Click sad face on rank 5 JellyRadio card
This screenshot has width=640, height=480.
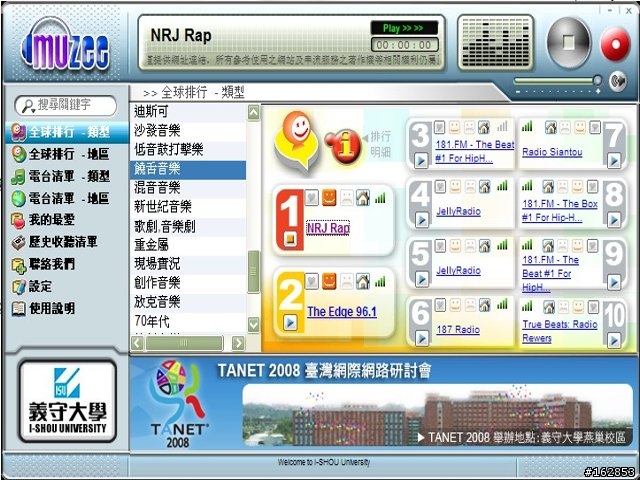tap(470, 246)
